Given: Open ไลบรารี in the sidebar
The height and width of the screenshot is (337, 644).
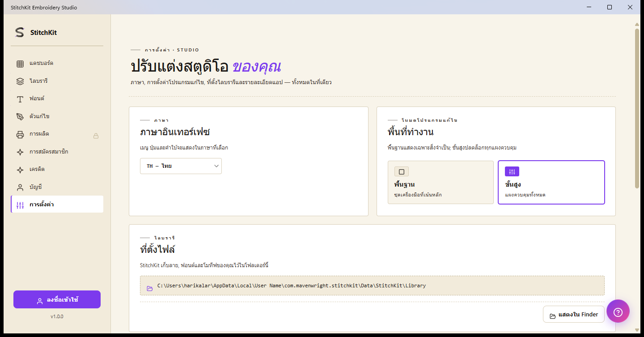Looking at the screenshot, I should [x=57, y=81].
